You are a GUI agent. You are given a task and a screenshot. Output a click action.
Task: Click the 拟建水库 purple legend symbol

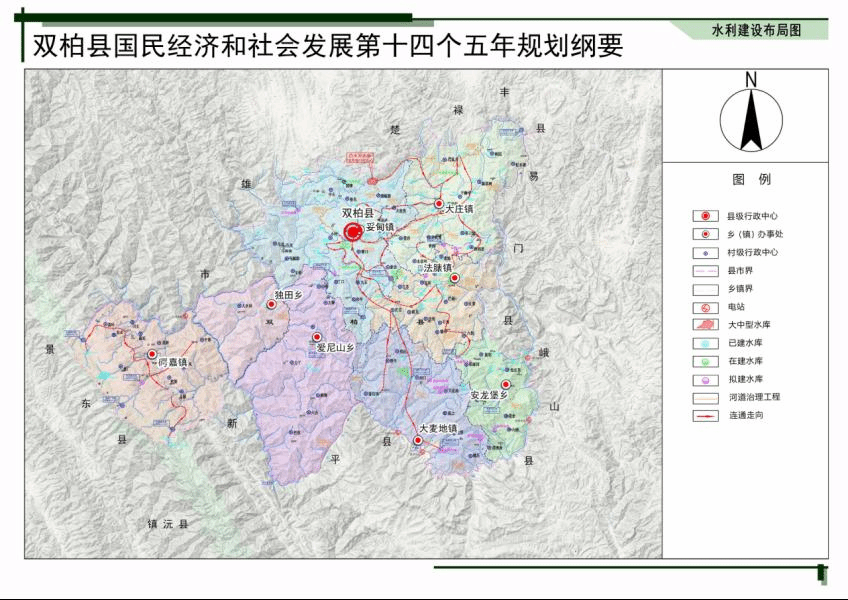click(x=706, y=379)
